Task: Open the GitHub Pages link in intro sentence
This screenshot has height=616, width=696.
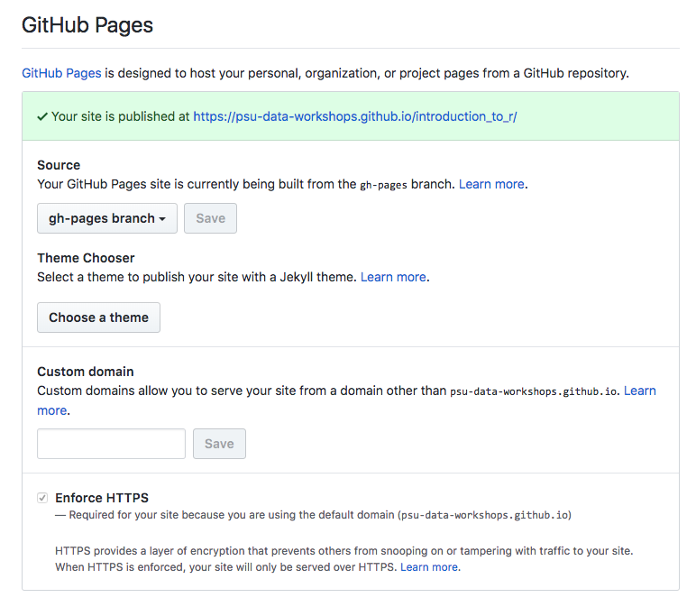Action: 61,73
